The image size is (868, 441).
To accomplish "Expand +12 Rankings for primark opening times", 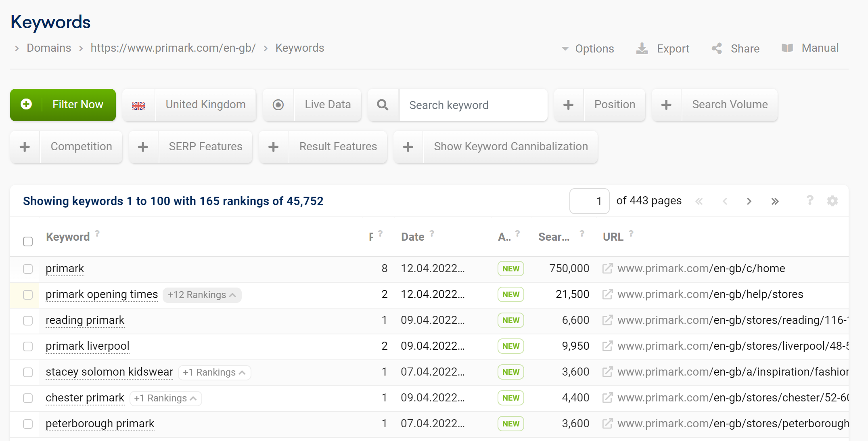I will (x=202, y=295).
